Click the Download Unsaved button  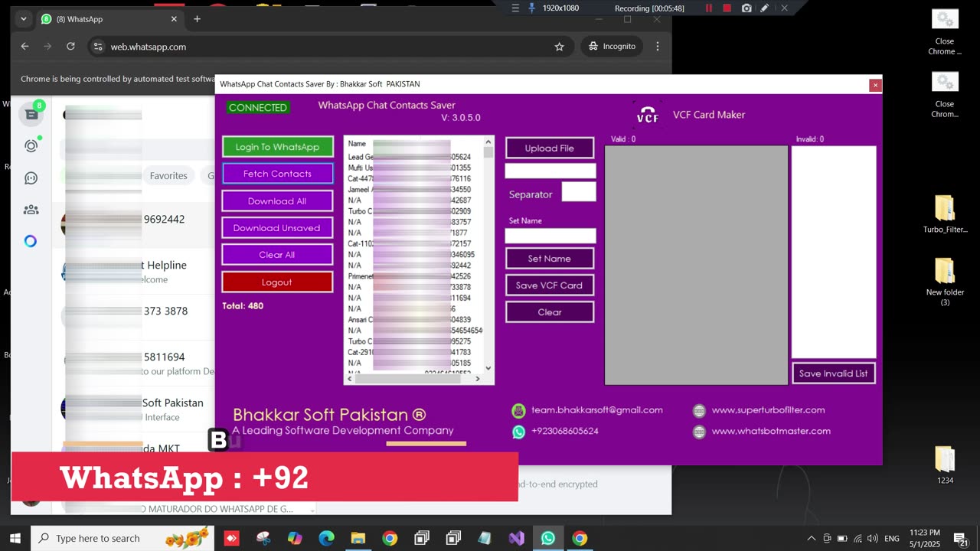coord(277,228)
